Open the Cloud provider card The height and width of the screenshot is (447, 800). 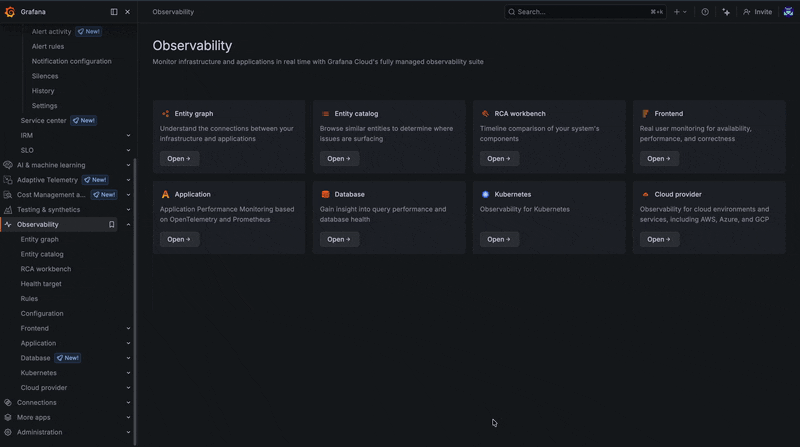coord(659,239)
